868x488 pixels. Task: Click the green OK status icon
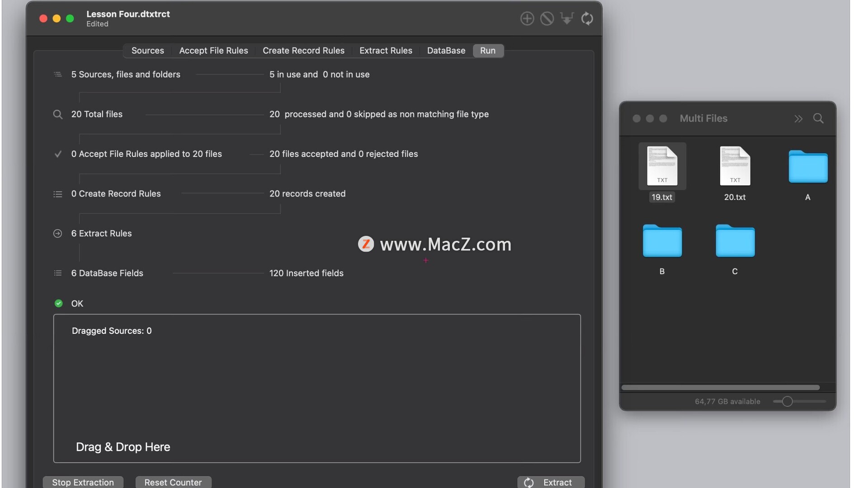[59, 303]
